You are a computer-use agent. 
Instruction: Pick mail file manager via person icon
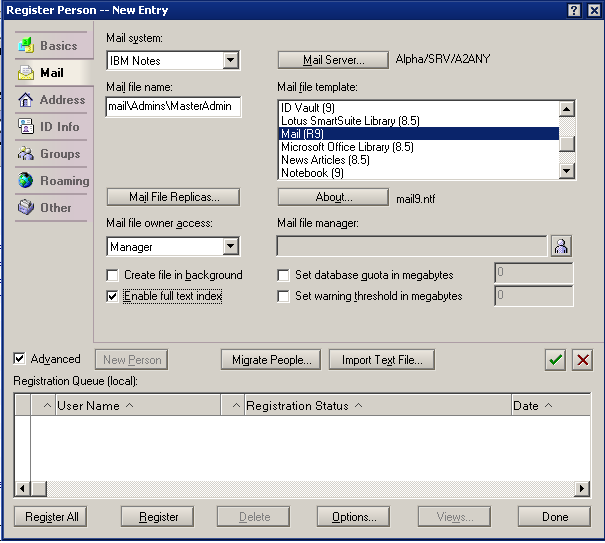[x=561, y=246]
